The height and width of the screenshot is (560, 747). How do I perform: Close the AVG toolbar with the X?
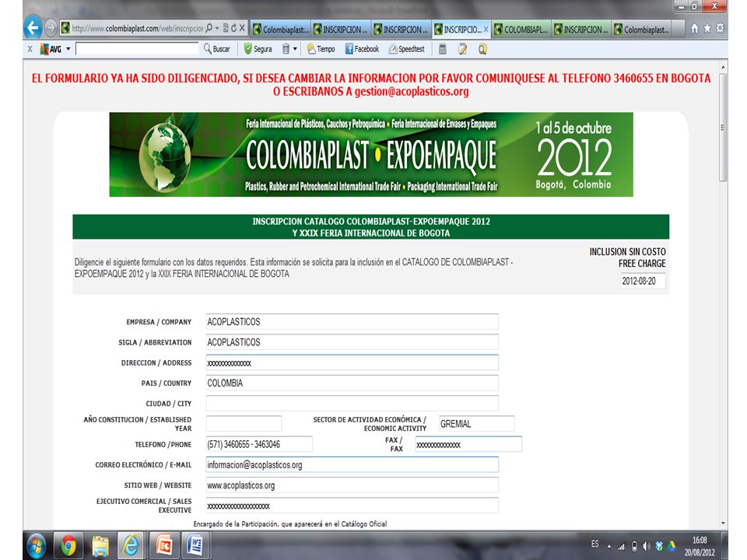[x=30, y=48]
